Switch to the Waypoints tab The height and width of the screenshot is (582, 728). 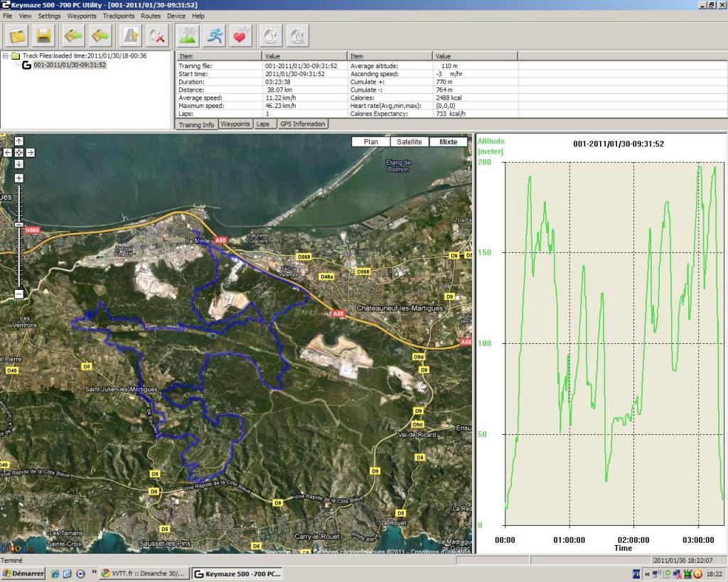pos(235,124)
